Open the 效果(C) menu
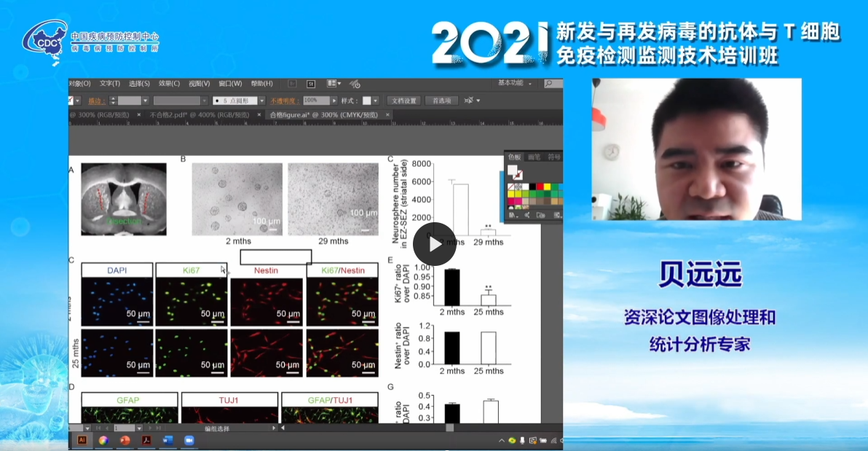The image size is (868, 451). [x=169, y=84]
